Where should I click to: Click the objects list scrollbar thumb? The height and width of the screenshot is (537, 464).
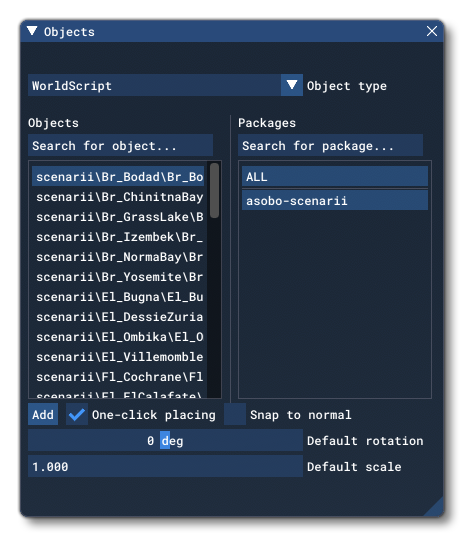tap(214, 190)
